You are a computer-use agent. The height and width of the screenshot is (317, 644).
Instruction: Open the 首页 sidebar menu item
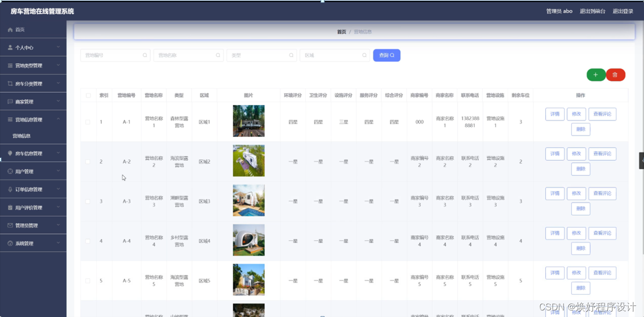coord(33,30)
